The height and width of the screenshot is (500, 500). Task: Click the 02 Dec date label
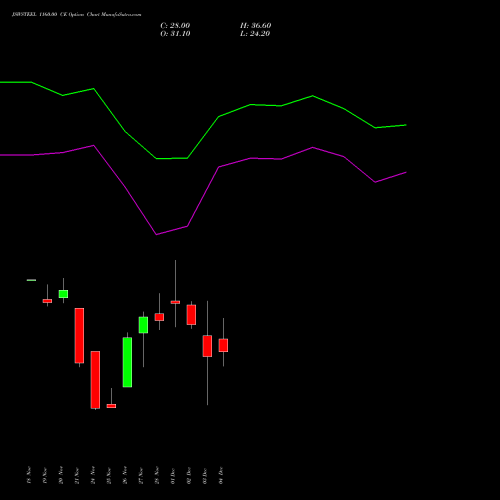pyautogui.click(x=189, y=475)
